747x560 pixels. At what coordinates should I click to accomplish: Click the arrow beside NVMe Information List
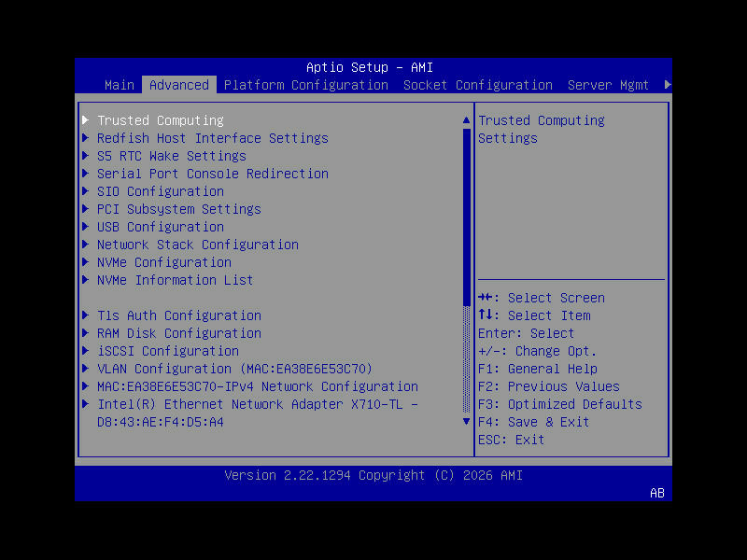(86, 279)
